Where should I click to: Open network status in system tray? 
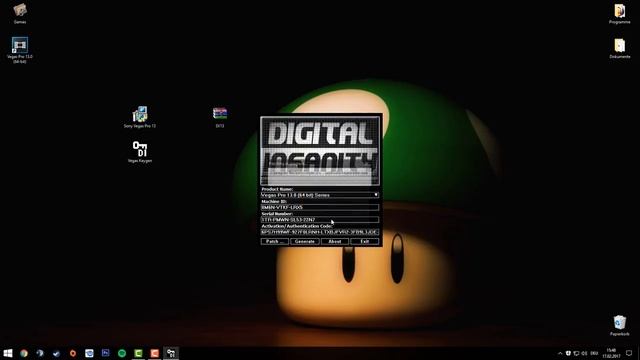[576, 353]
